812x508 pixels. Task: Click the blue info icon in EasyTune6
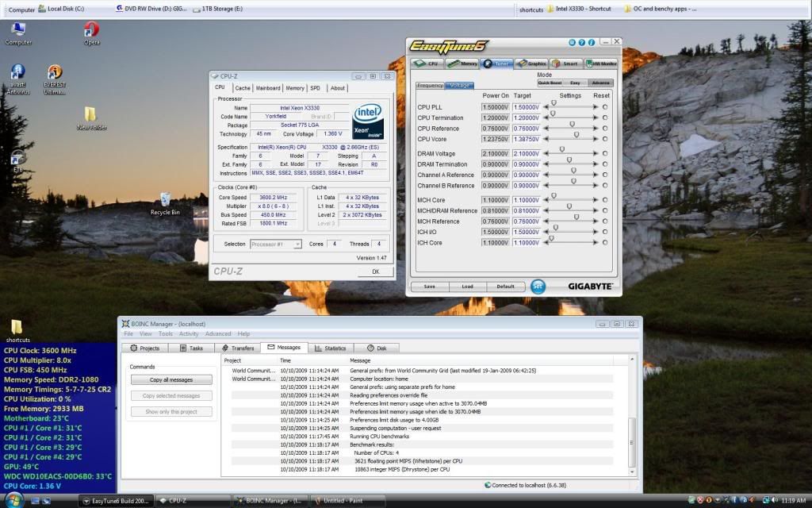point(591,43)
